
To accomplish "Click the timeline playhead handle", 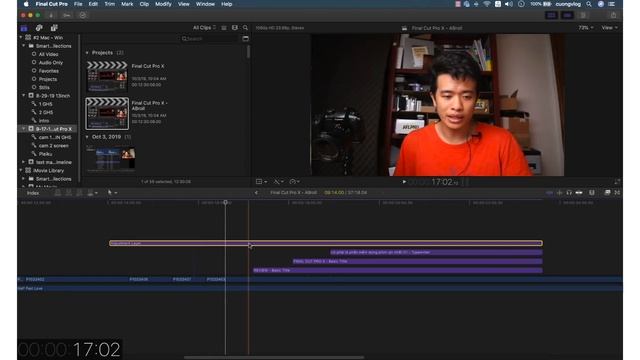I will pyautogui.click(x=225, y=202).
